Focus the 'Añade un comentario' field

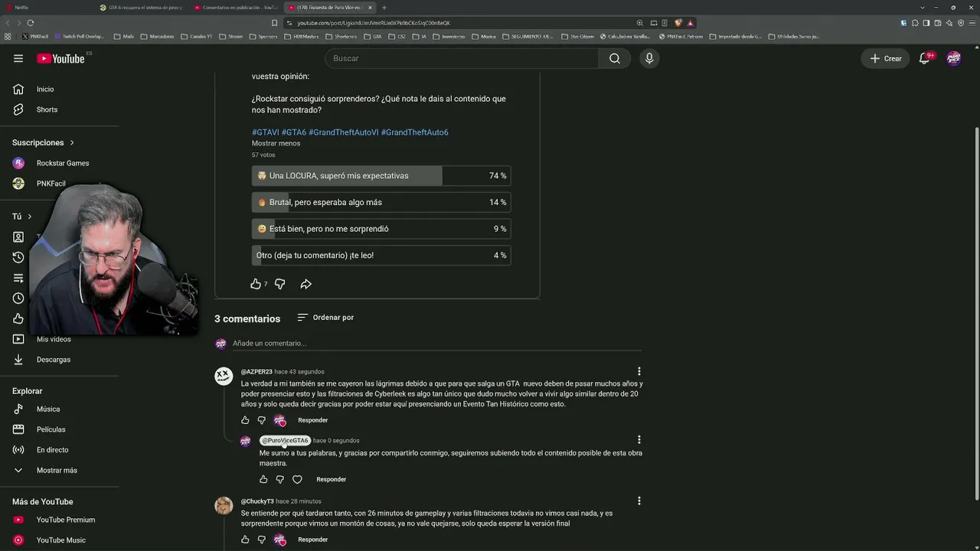pos(436,344)
